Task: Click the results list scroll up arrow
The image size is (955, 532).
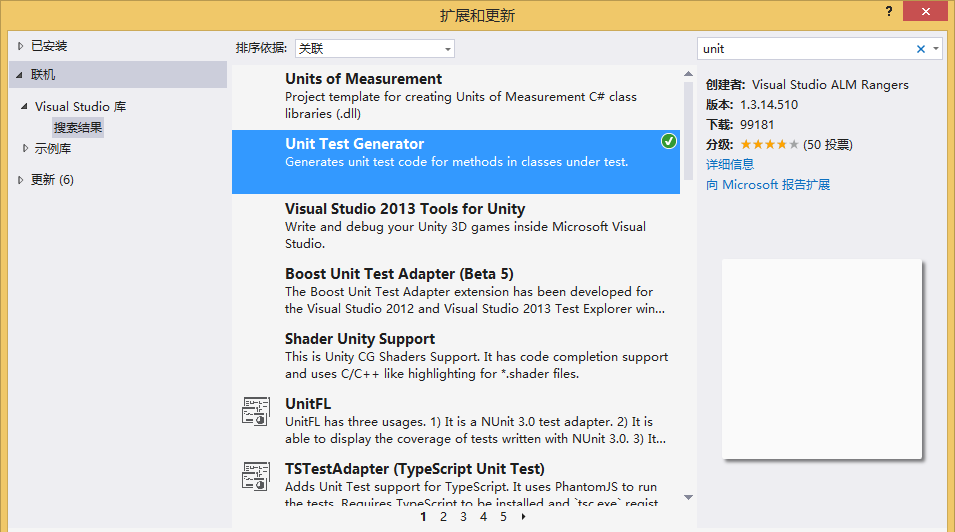Action: (688, 74)
